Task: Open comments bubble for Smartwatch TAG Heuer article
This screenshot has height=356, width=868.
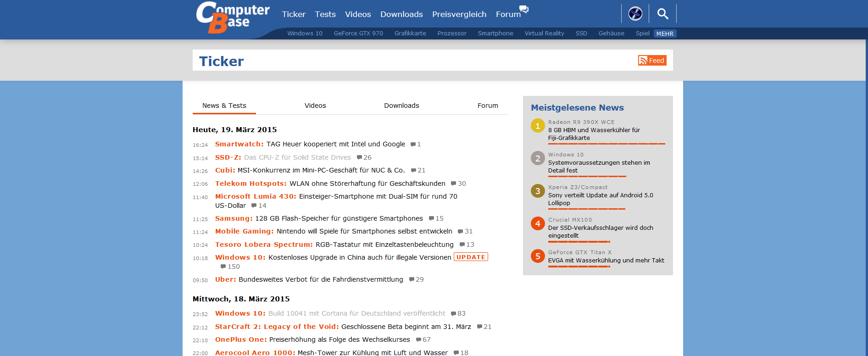Action: 416,144
